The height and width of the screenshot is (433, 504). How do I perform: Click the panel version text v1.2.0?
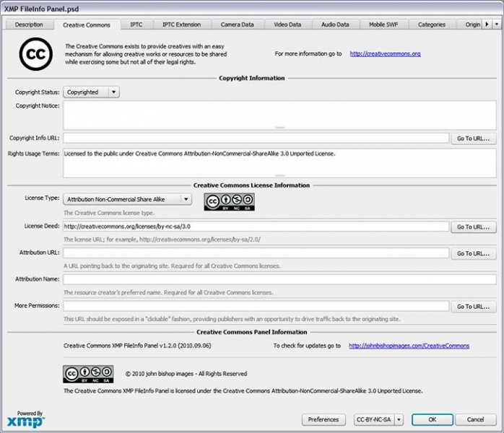pos(137,346)
